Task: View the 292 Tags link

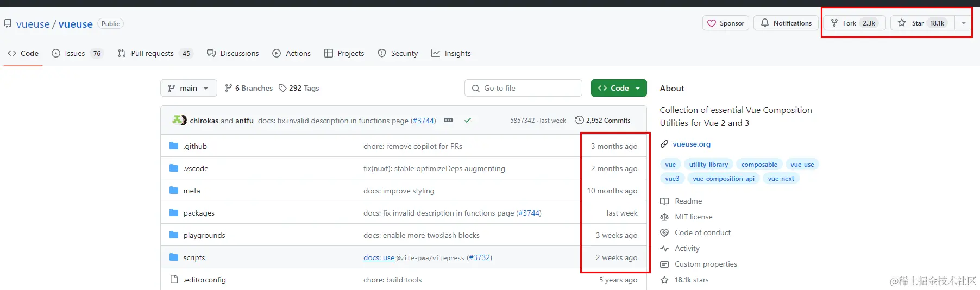Action: click(299, 88)
